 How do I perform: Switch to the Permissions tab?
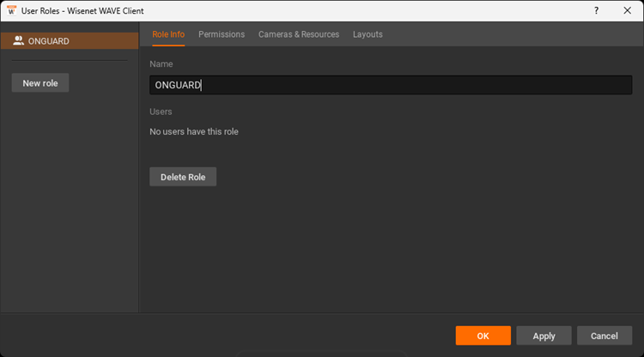222,34
